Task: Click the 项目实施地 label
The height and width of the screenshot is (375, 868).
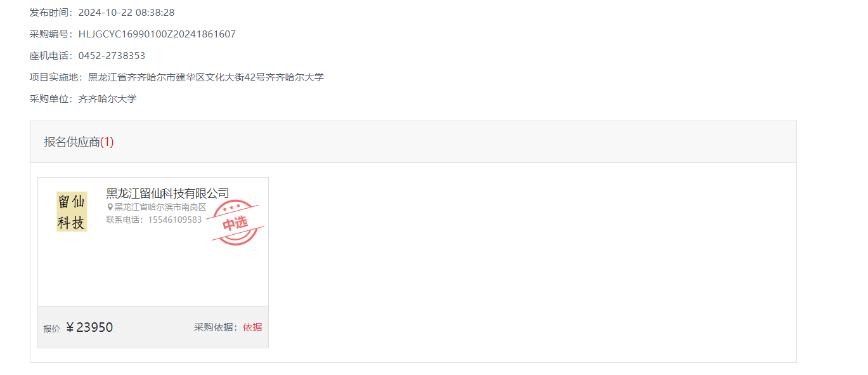Action: point(53,77)
